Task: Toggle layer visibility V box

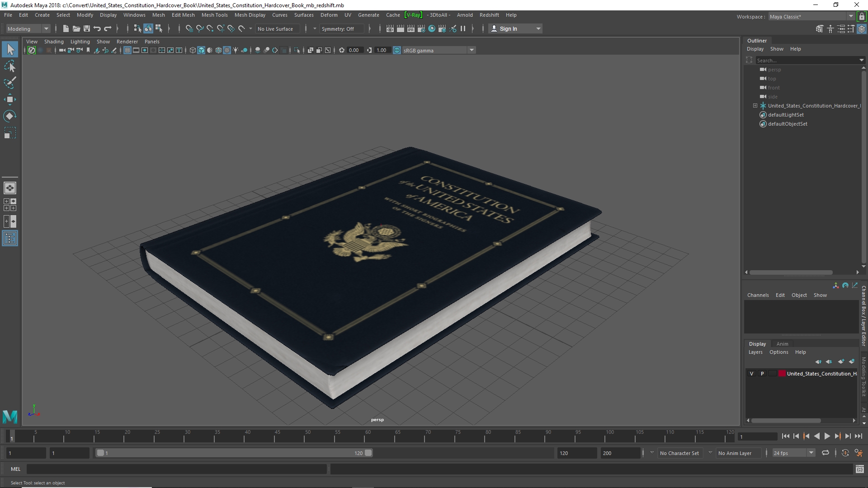Action: pos(751,374)
